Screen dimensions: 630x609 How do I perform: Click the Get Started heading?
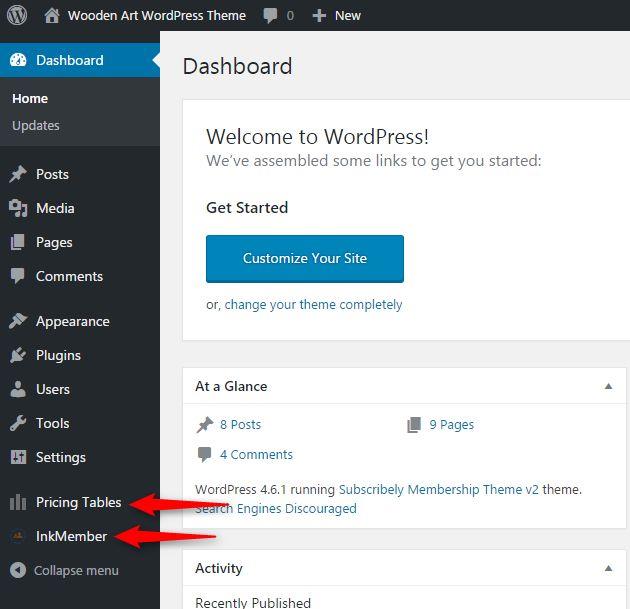pos(247,208)
